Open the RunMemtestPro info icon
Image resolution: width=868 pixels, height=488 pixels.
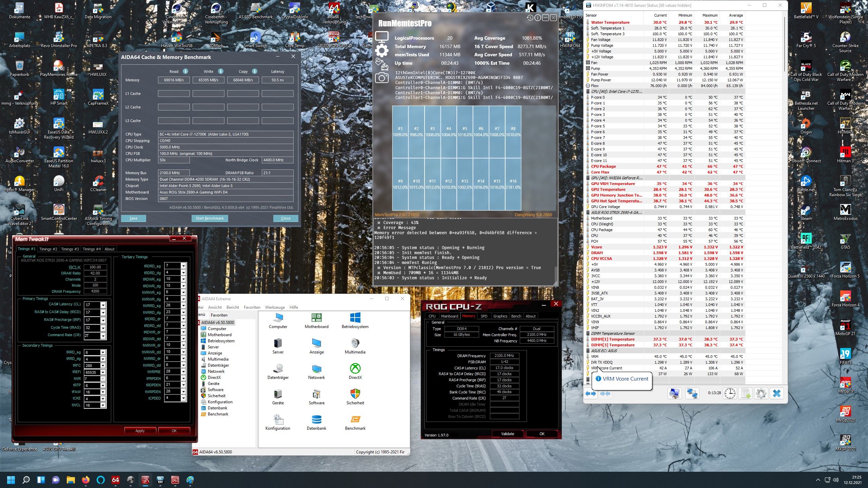pos(538,18)
